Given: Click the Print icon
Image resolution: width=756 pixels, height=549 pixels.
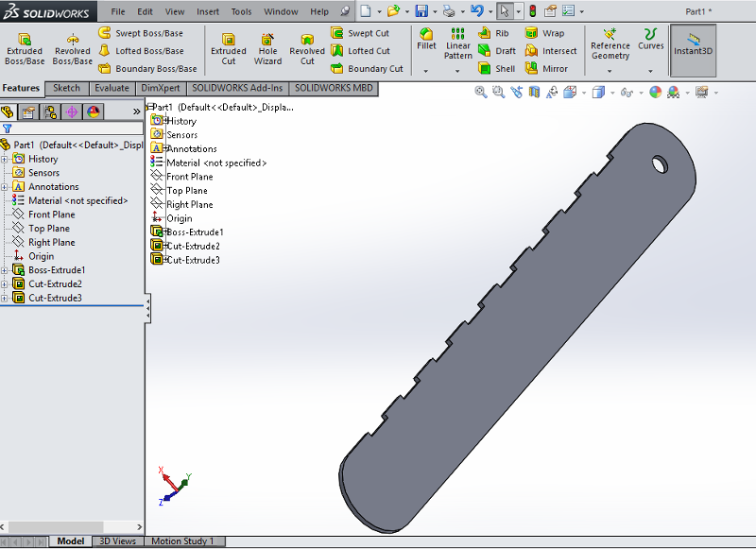Looking at the screenshot, I should click(x=449, y=10).
